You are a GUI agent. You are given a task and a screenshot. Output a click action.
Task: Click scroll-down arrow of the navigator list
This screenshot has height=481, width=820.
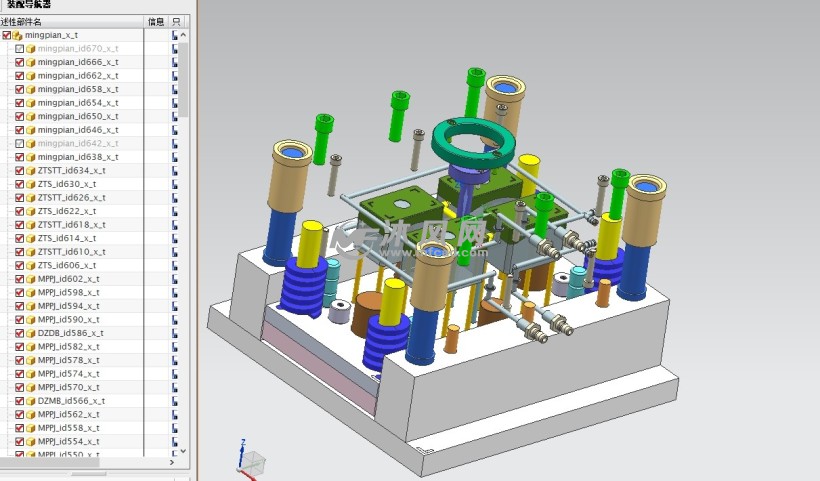coord(184,452)
